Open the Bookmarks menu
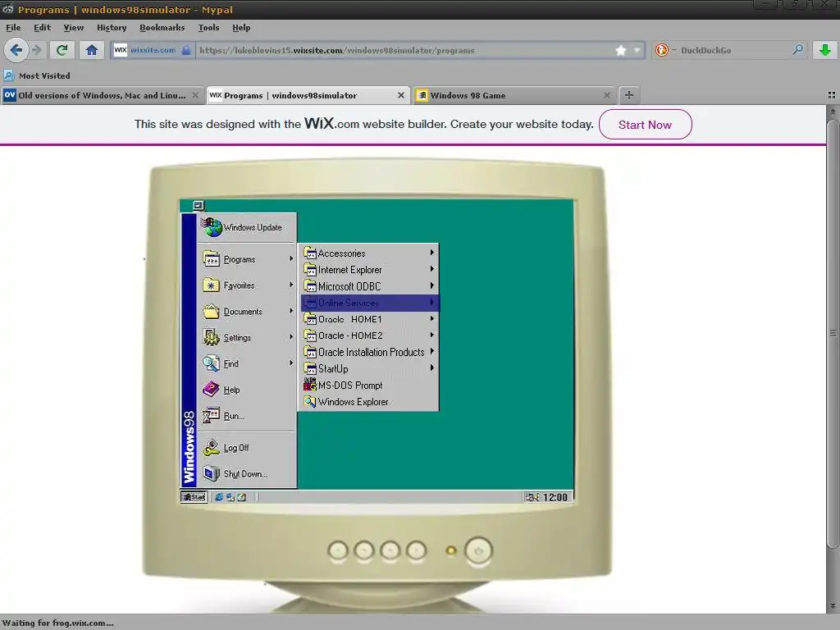 (x=162, y=27)
